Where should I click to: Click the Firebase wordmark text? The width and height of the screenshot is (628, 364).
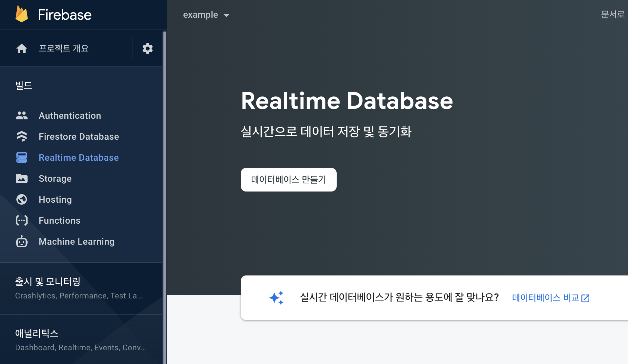click(65, 15)
